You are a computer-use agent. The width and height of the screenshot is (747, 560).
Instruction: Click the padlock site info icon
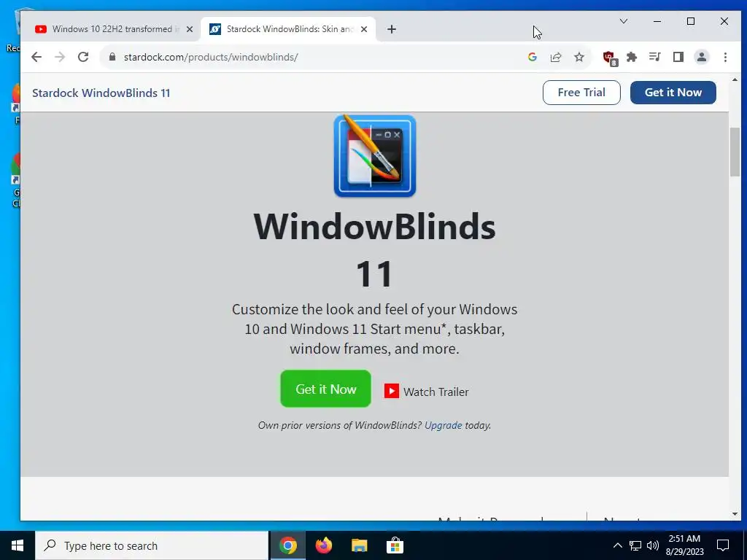[x=112, y=57]
